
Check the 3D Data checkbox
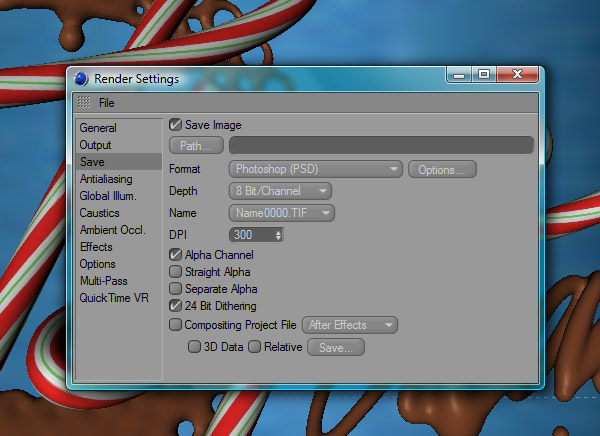pyautogui.click(x=194, y=346)
